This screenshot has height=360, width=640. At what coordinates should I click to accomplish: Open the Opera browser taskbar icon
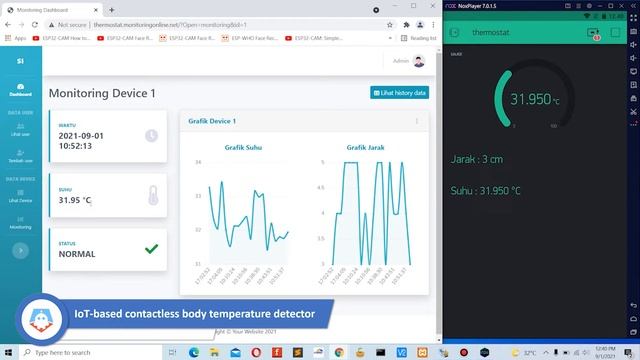coord(256,352)
